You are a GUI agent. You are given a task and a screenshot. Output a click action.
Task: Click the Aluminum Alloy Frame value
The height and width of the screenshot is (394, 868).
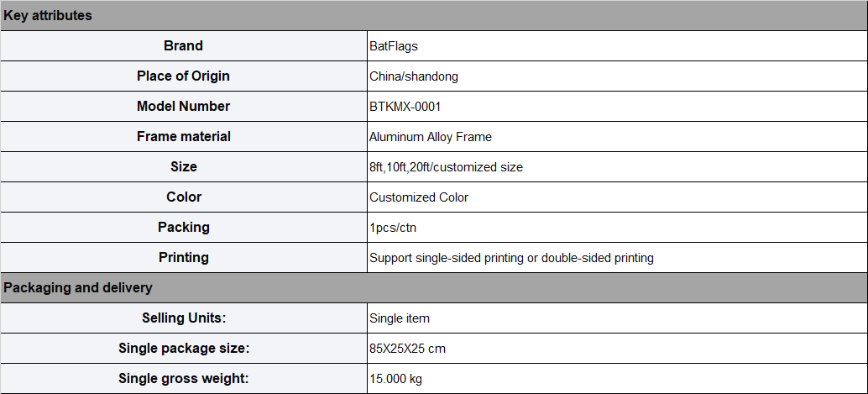pyautogui.click(x=431, y=137)
